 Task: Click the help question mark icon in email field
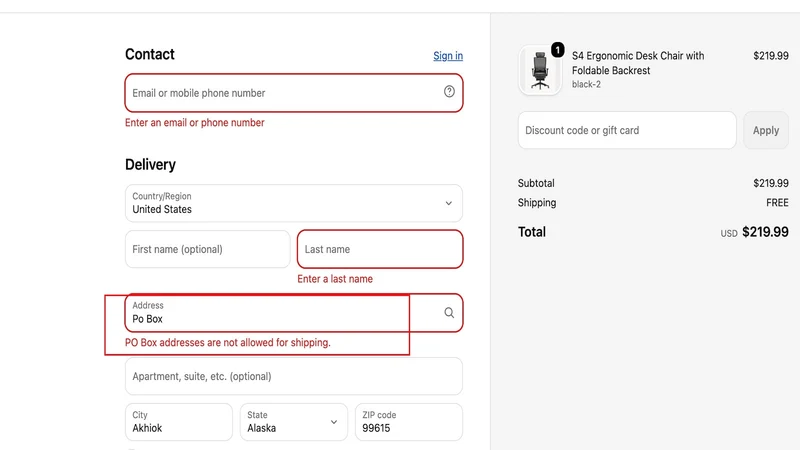[x=449, y=91]
